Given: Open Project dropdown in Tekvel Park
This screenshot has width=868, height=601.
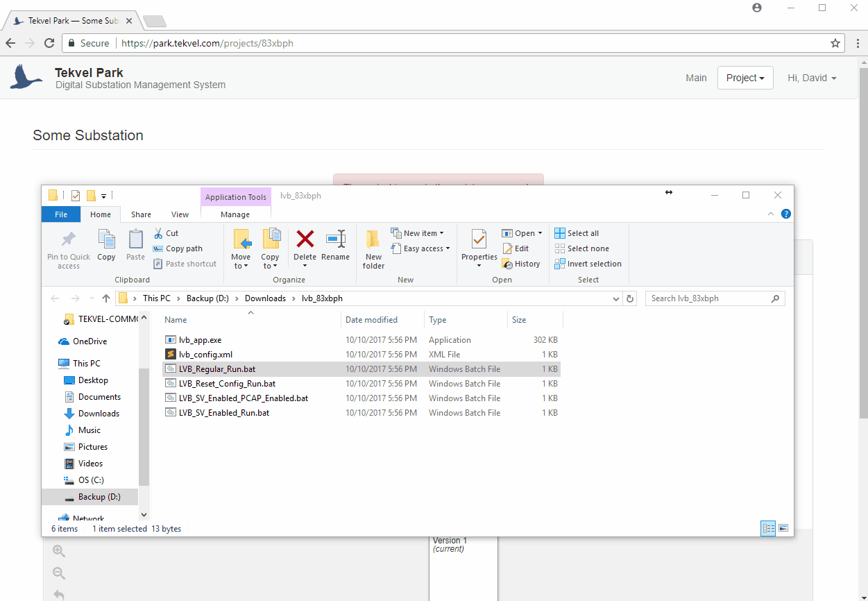Looking at the screenshot, I should [745, 78].
